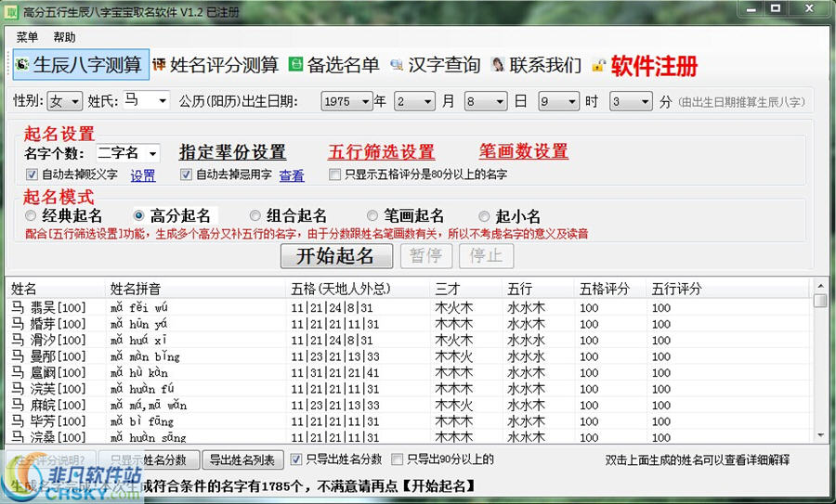Open the birth hour dropdown
The image size is (836, 504).
[x=571, y=101]
